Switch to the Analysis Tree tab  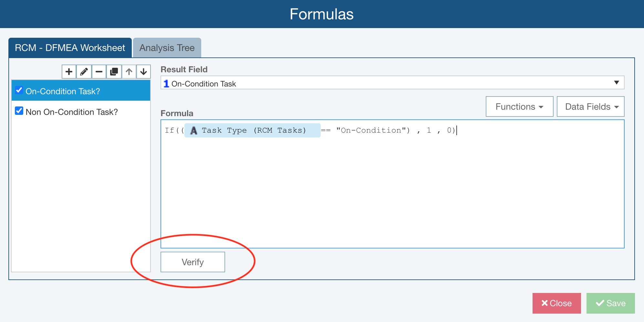[x=167, y=48]
